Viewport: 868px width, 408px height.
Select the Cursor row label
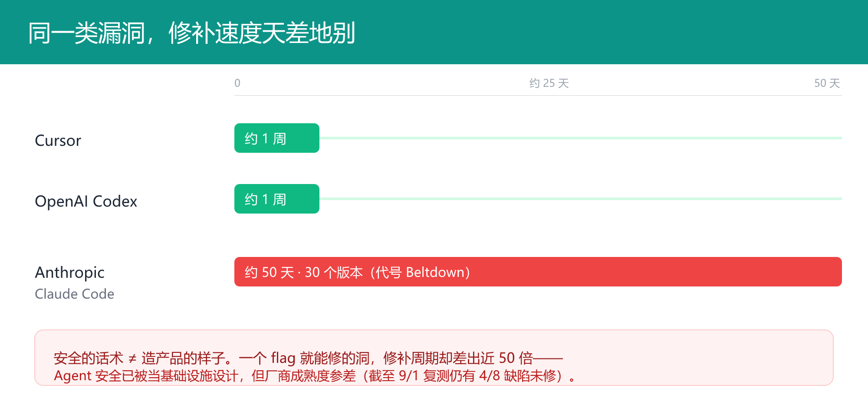58,141
